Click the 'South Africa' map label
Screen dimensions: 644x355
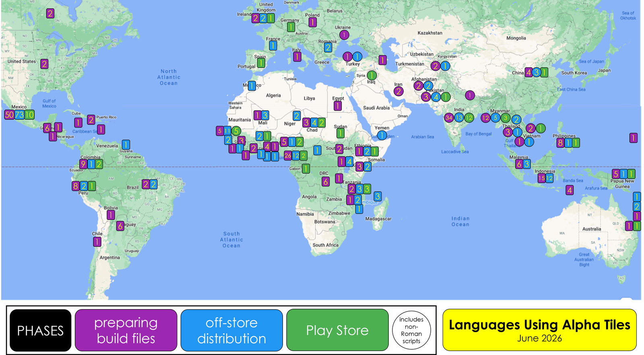pos(325,245)
